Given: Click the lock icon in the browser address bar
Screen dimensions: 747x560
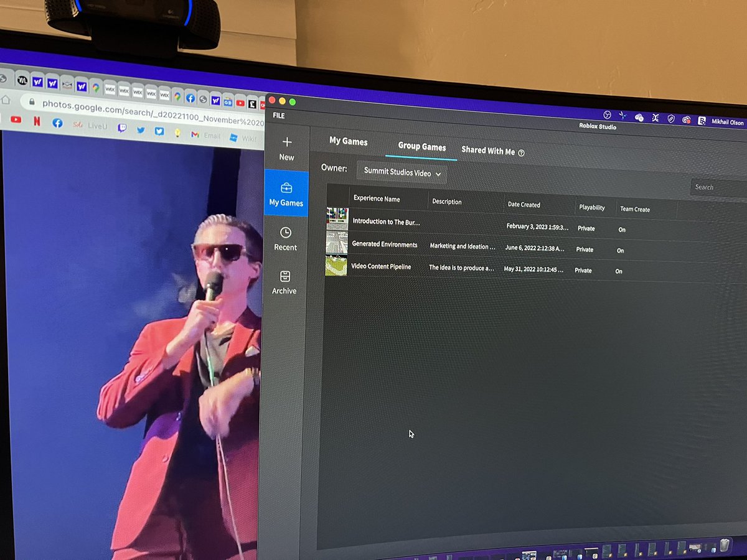Looking at the screenshot, I should (31, 101).
